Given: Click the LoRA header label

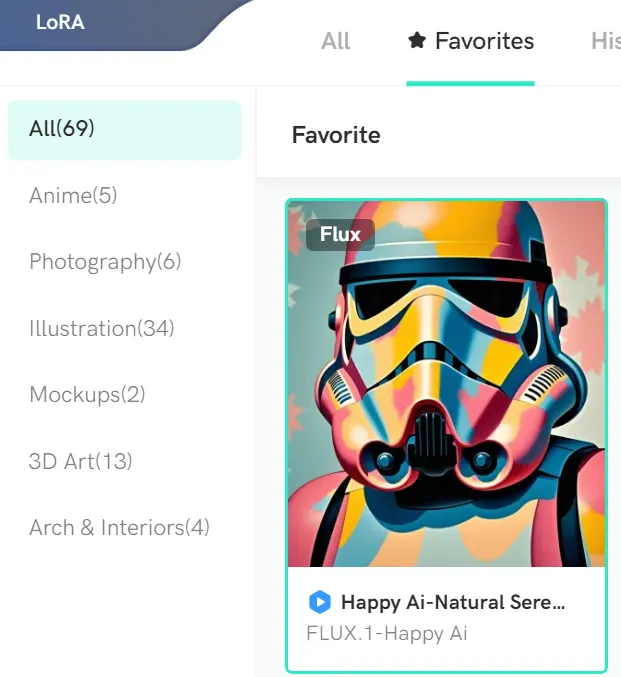Looking at the screenshot, I should point(60,22).
